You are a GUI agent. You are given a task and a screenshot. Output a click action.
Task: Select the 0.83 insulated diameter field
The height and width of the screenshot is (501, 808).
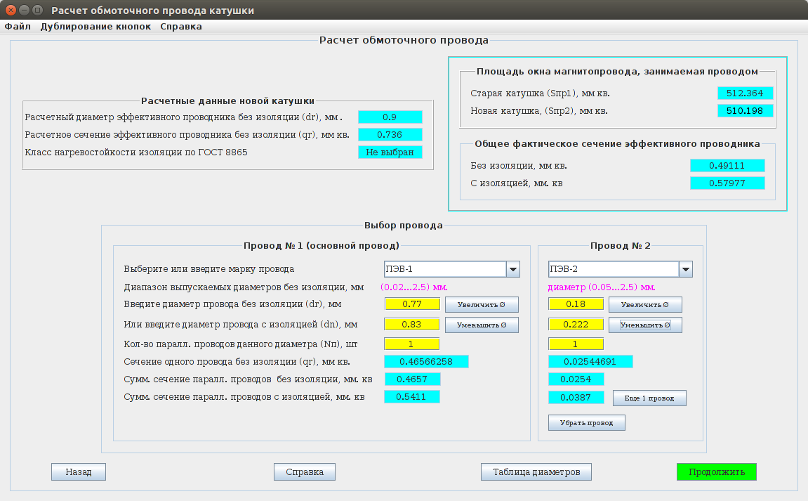coord(412,325)
